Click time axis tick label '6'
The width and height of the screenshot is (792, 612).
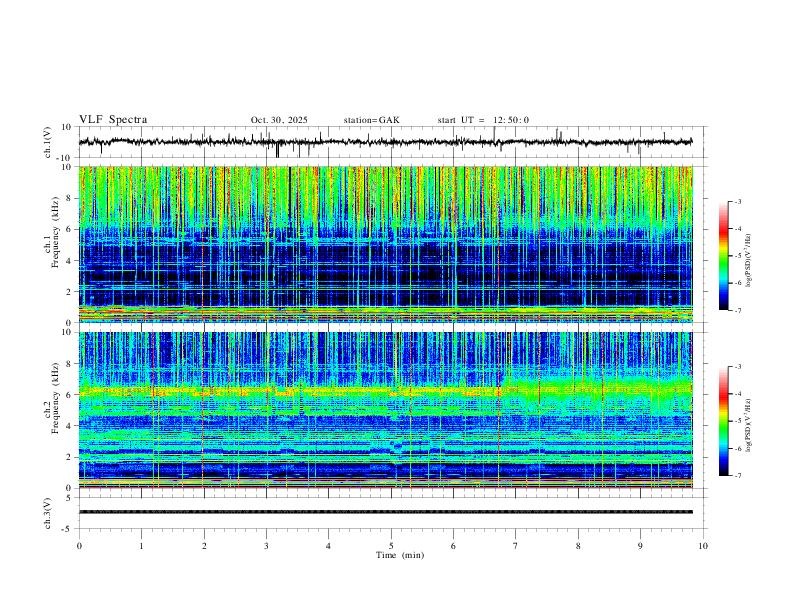tap(453, 546)
